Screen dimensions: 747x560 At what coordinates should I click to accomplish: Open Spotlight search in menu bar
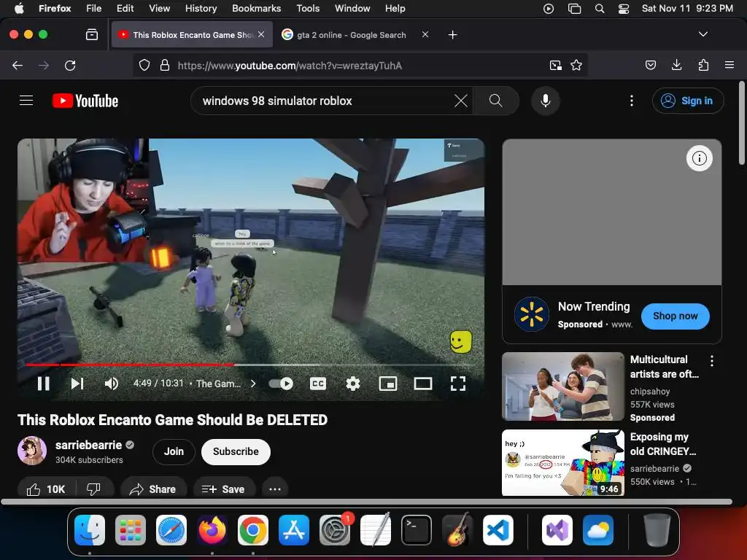coord(600,9)
